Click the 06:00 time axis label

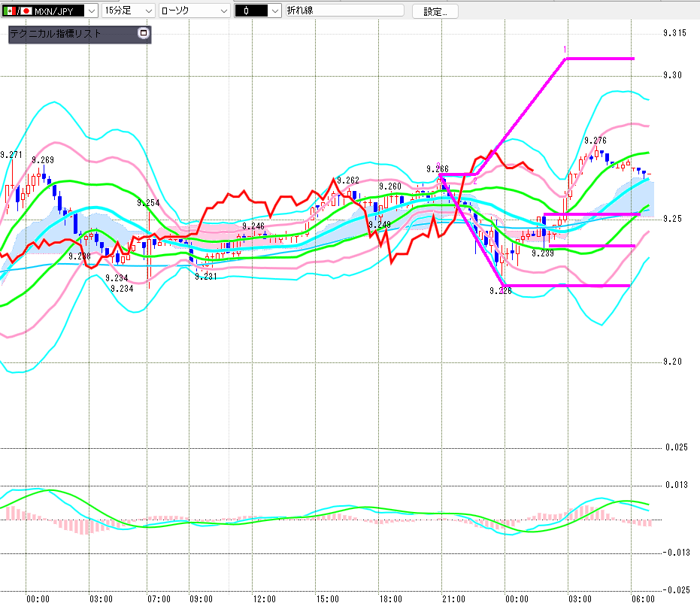click(643, 598)
